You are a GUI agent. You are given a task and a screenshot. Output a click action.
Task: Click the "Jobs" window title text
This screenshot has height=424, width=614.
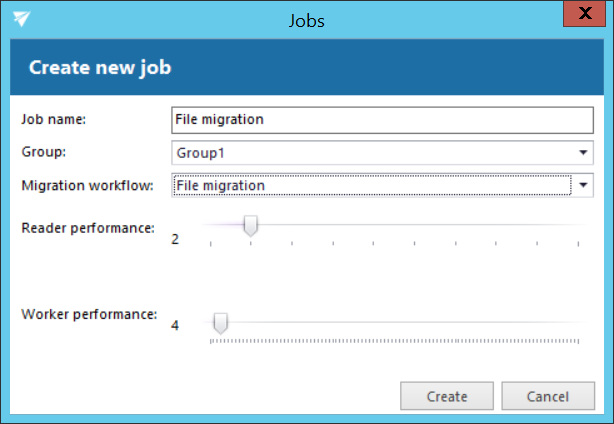(x=307, y=19)
